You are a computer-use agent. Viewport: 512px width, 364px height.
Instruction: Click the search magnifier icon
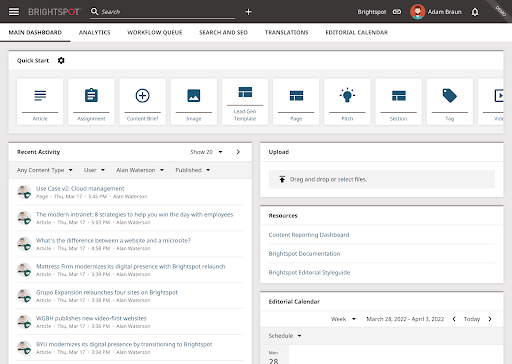coord(94,12)
